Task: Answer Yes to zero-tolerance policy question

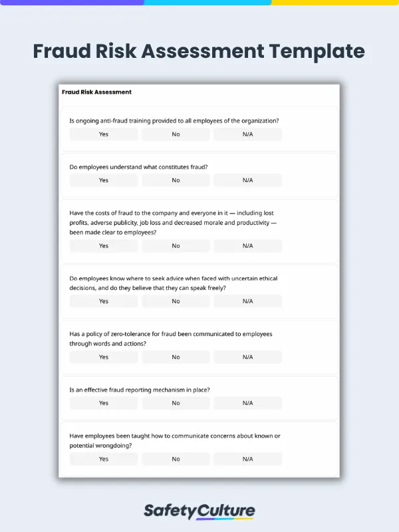Action: tap(104, 357)
